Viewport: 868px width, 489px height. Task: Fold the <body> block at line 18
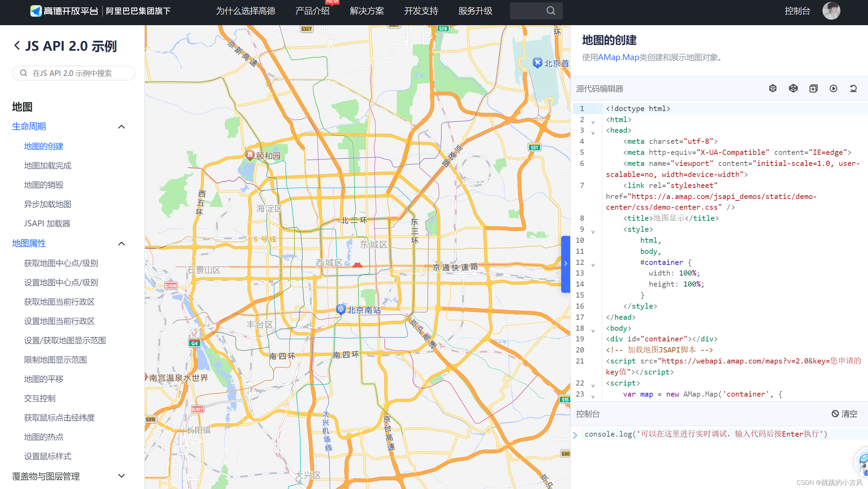pos(593,331)
